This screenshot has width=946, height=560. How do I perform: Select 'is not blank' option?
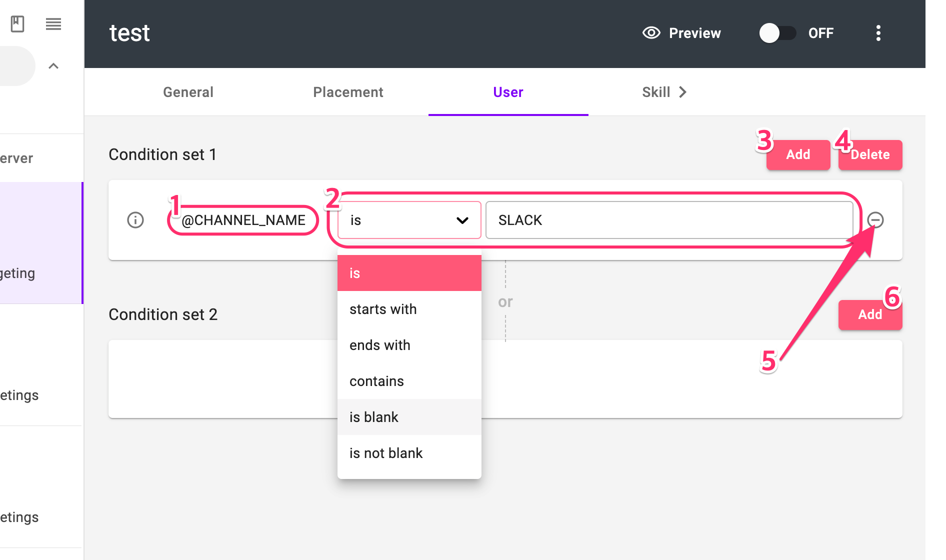(386, 453)
